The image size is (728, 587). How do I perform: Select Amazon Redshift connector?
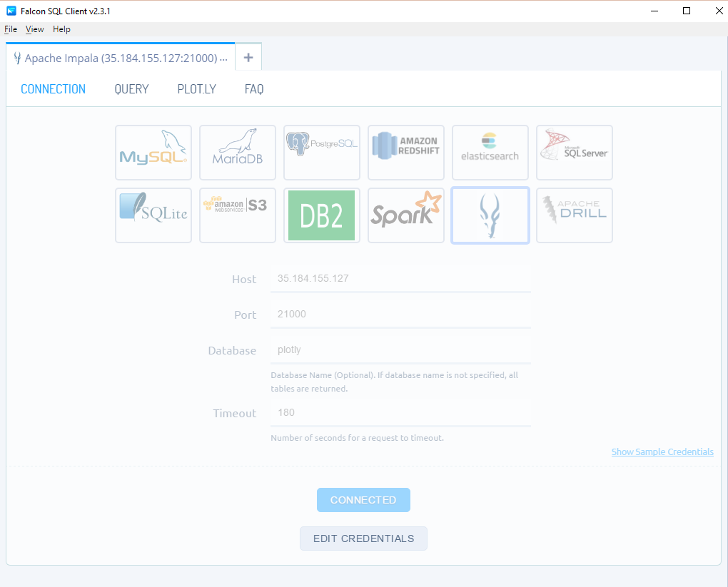pyautogui.click(x=406, y=152)
